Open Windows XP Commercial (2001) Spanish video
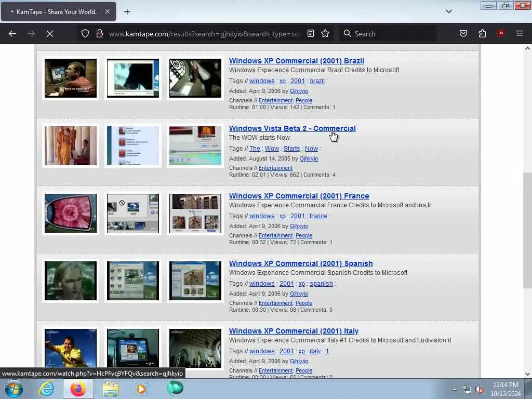532x399 pixels. 301,263
